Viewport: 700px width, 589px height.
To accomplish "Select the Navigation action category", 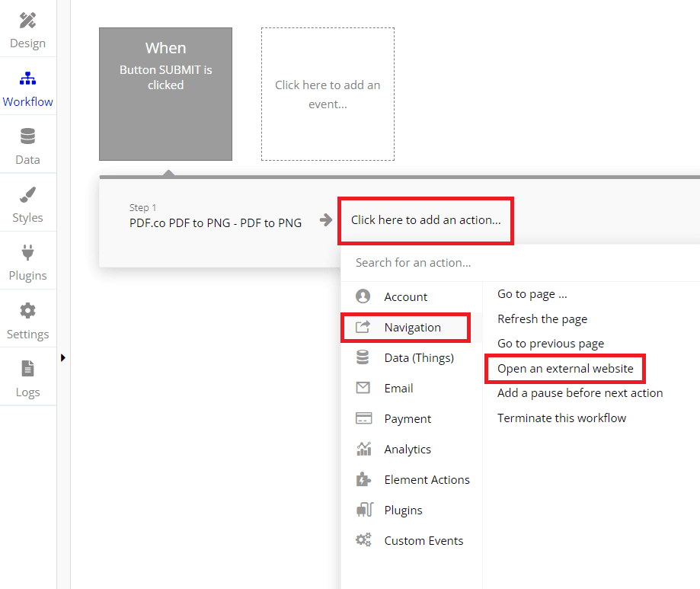I will pos(412,328).
